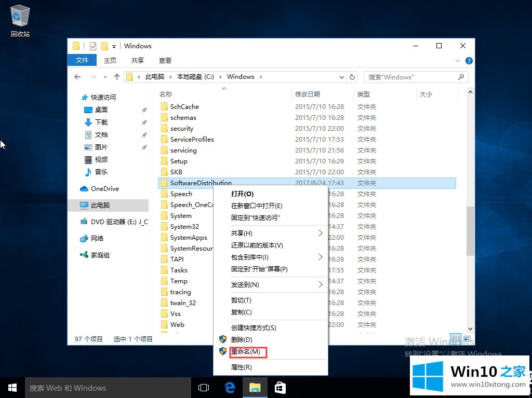Open the Store icon on the taskbar
Viewport: 532px width, 398px height.
[x=280, y=388]
